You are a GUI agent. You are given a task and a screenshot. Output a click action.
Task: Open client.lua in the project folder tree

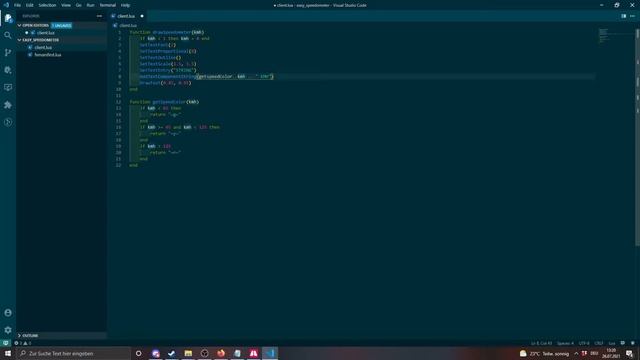(x=61, y=47)
